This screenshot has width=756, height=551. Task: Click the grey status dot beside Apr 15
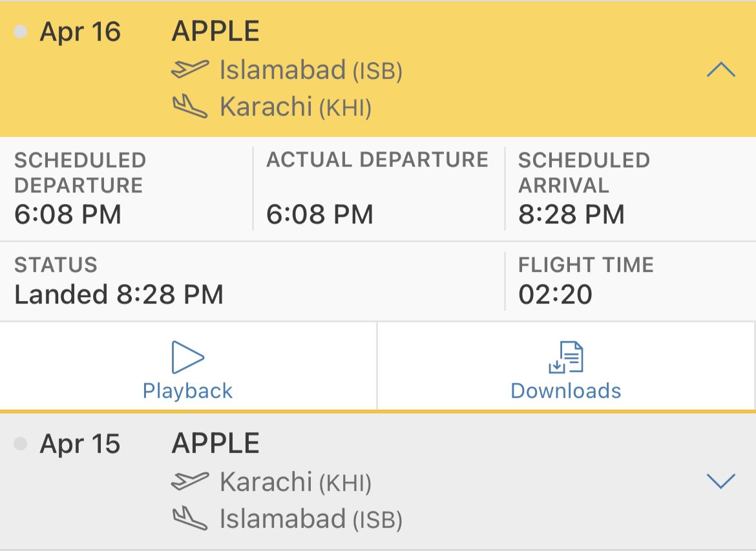point(20,444)
